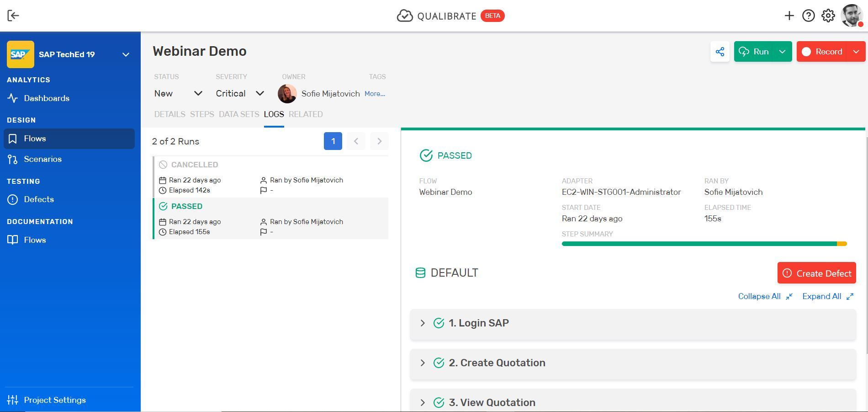Expand step 1 Login SAP
868x412 pixels.
pos(423,323)
